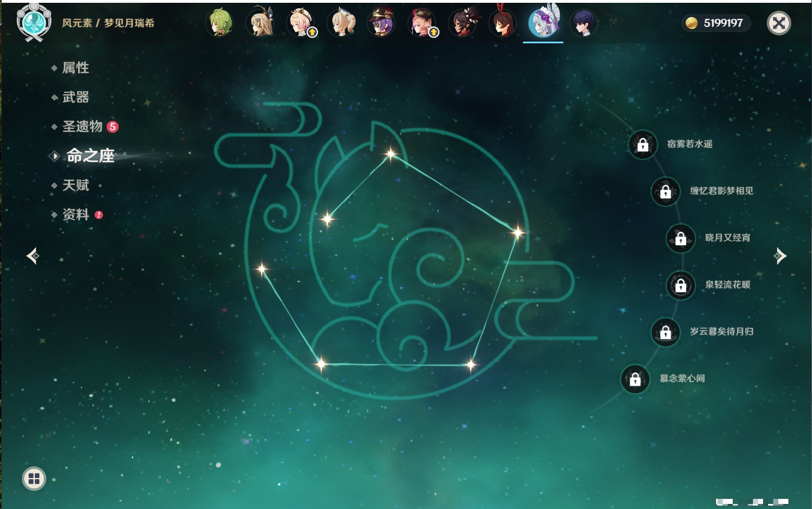Click the lock icon for 缠忆君影梦相见
The width and height of the screenshot is (812, 509).
coord(666,191)
